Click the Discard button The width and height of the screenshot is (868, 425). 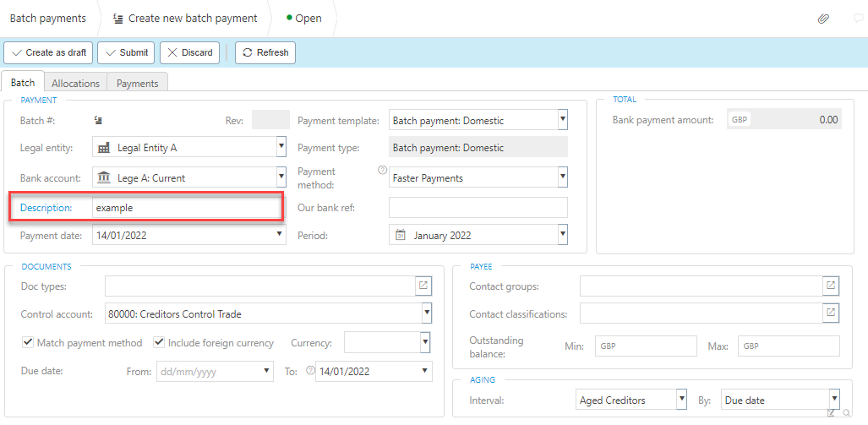[x=190, y=52]
